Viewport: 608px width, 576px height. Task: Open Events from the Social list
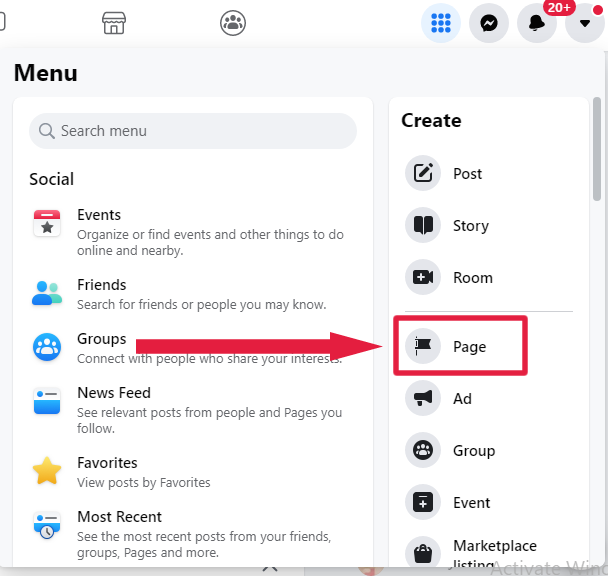[99, 214]
